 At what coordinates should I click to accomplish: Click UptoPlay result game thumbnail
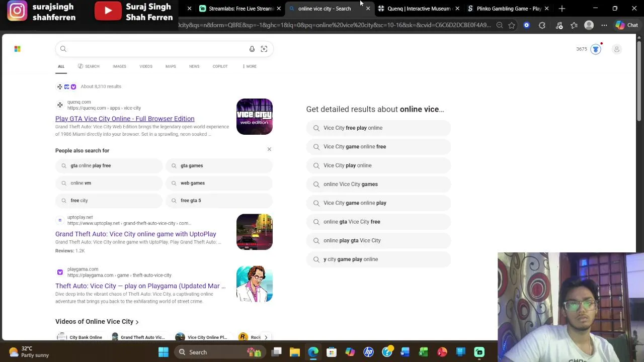click(x=255, y=232)
